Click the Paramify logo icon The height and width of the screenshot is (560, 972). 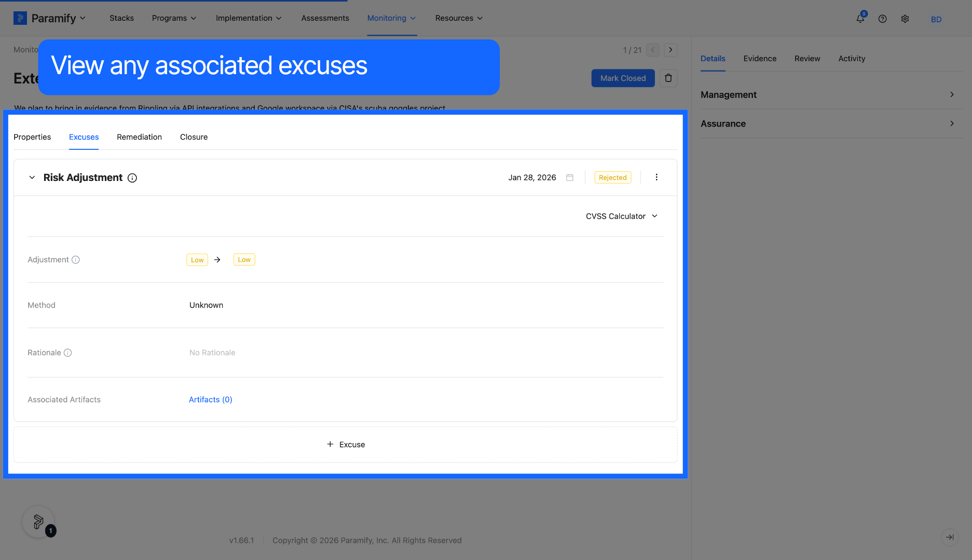(20, 18)
